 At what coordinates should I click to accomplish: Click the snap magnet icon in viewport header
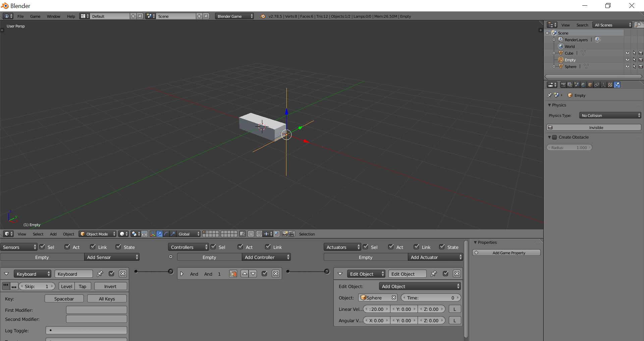[x=259, y=234]
